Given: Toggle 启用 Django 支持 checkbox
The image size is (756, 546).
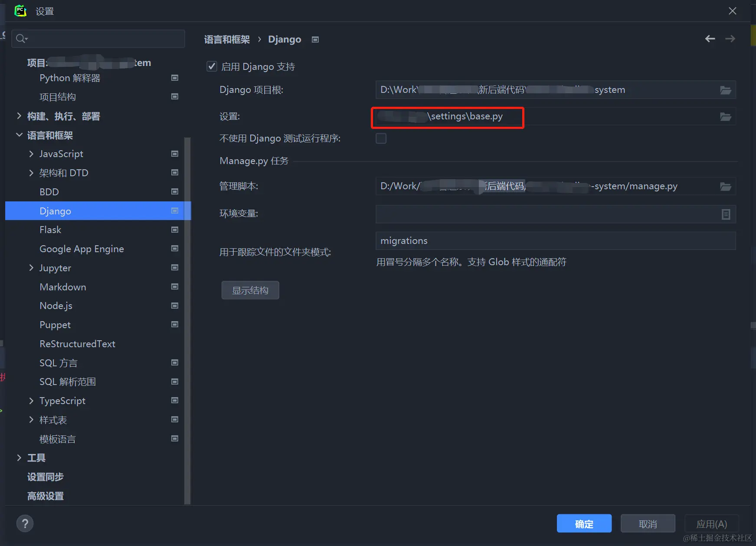Looking at the screenshot, I should pyautogui.click(x=212, y=66).
